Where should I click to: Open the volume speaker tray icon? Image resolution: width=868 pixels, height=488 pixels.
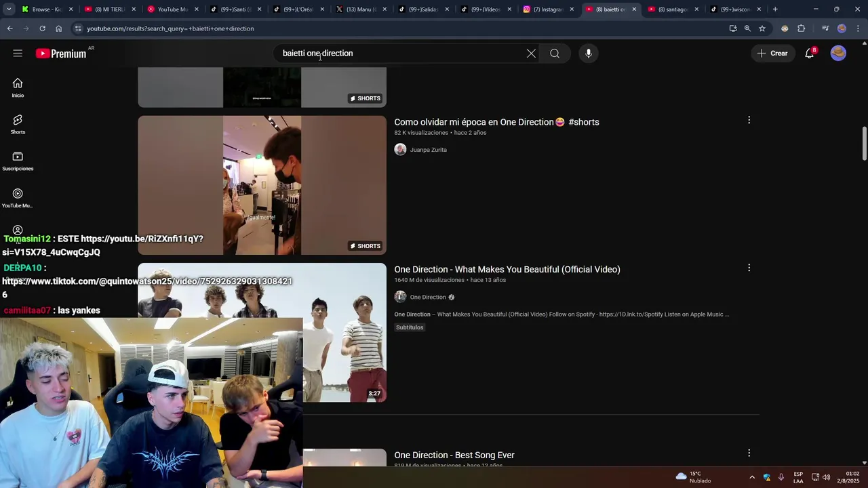click(827, 477)
